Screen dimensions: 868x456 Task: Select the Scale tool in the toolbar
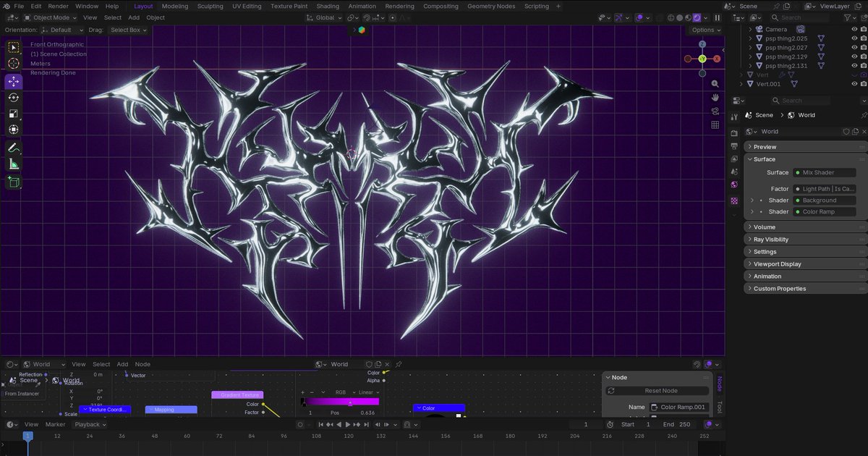point(14,114)
